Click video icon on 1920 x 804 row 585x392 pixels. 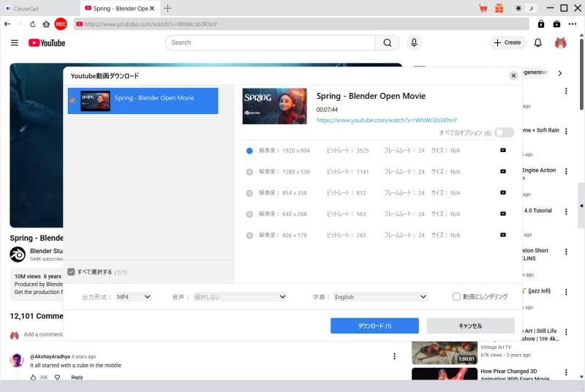pos(503,151)
